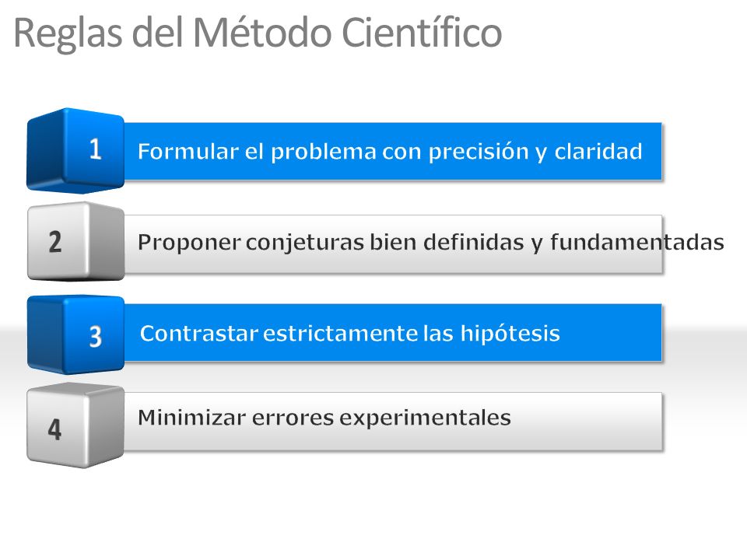Image resolution: width=747 pixels, height=560 pixels.
Task: Select the gray cube numbered 4
Action: [75, 425]
